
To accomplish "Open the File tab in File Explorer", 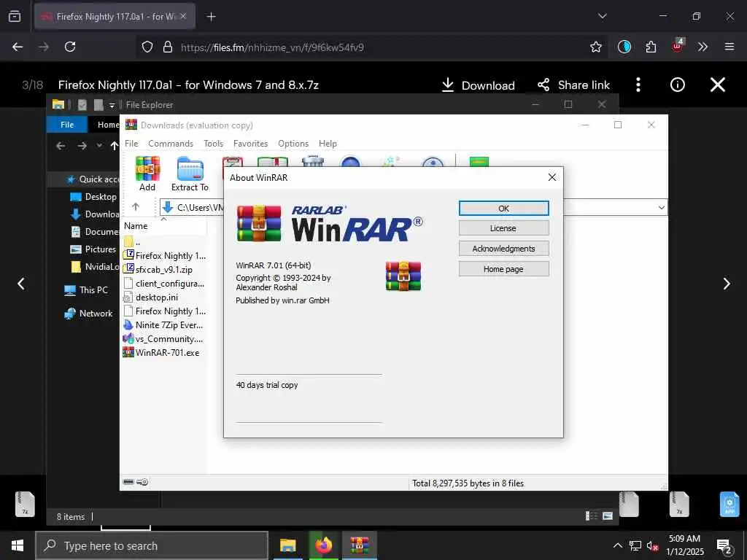I will coord(67,124).
